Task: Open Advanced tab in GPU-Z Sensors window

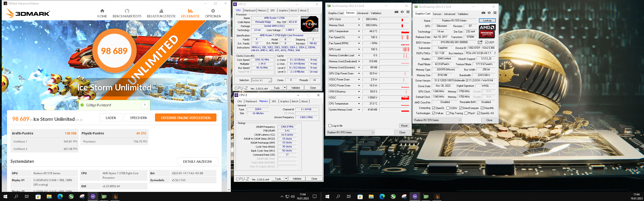Action: point(362,13)
